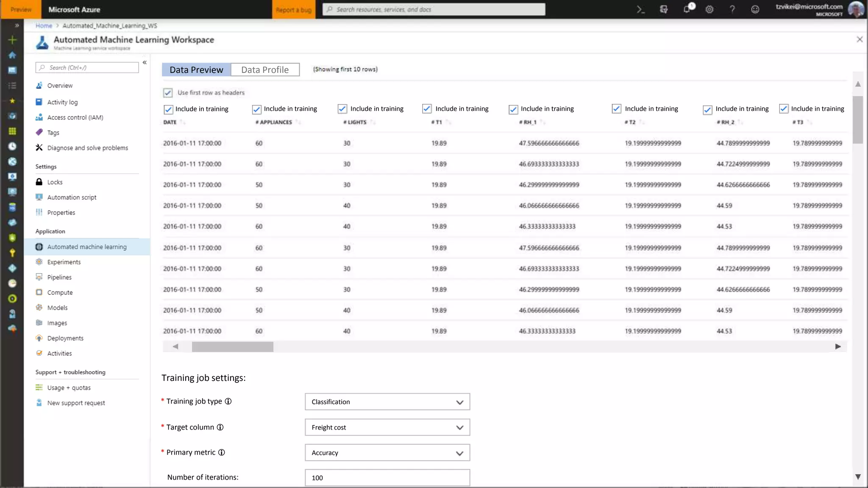Sort by the LIGHTS column
The height and width of the screenshot is (488, 868).
373,122
